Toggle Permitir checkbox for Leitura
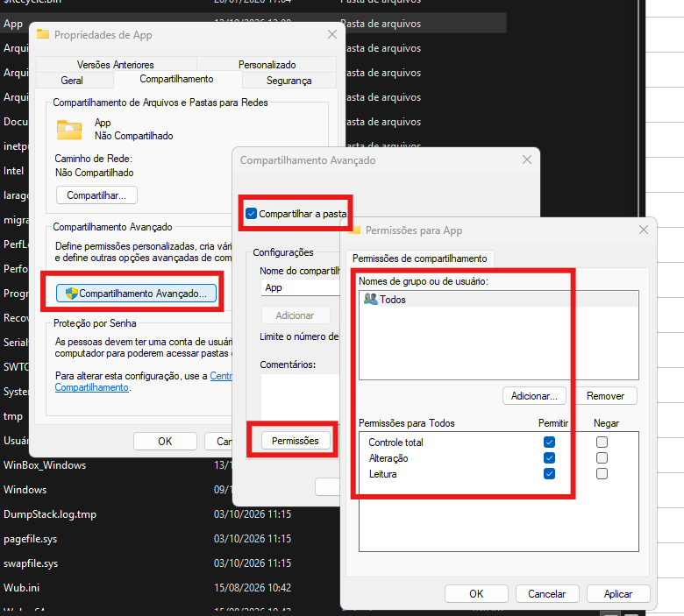The width and height of the screenshot is (684, 616). pos(549,473)
